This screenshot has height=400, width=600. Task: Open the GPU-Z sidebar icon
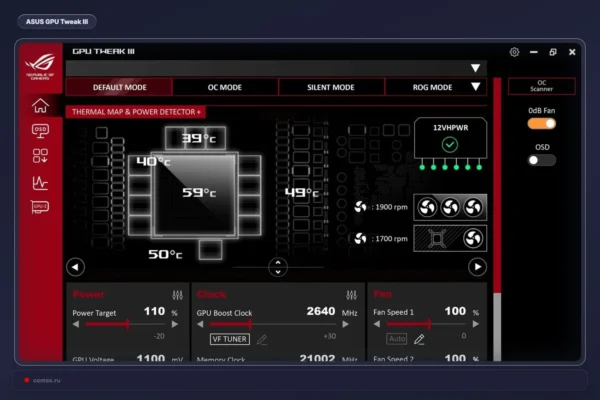click(40, 207)
